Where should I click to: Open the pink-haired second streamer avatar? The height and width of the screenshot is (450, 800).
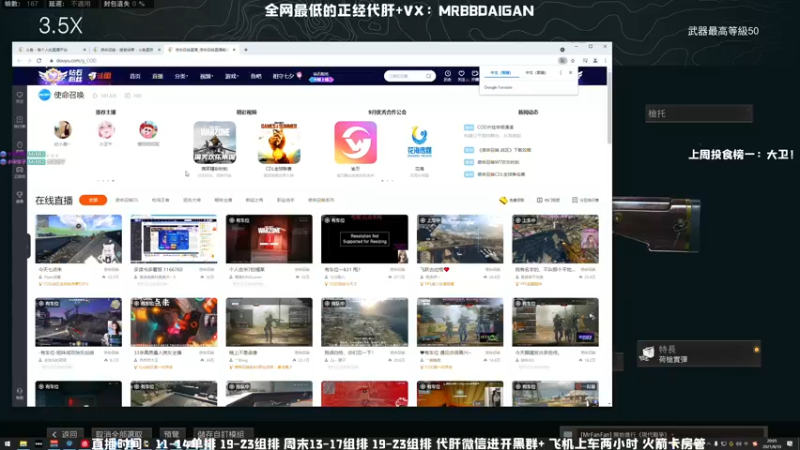[106, 130]
